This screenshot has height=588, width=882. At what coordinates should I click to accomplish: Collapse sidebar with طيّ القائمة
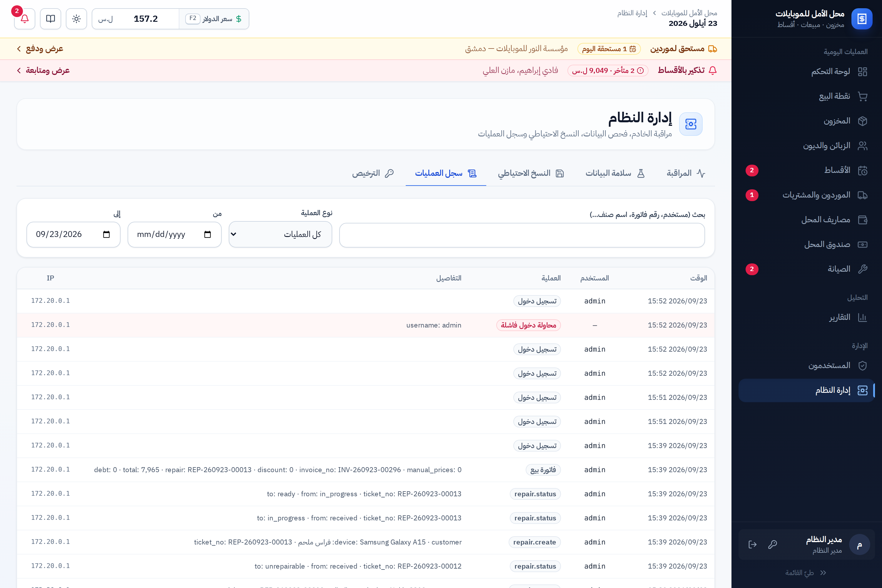(x=806, y=573)
